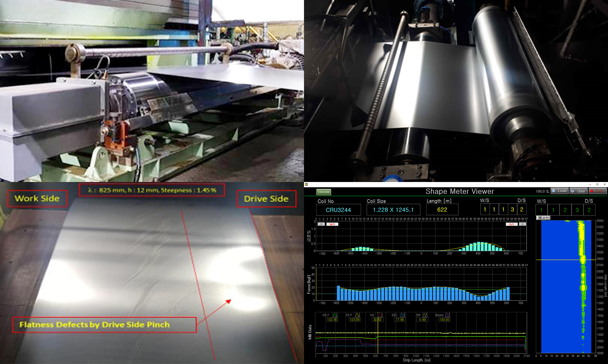This screenshot has height=364, width=608.
Task: Toggle the DEC blue trace icon
Action: [402, 315]
